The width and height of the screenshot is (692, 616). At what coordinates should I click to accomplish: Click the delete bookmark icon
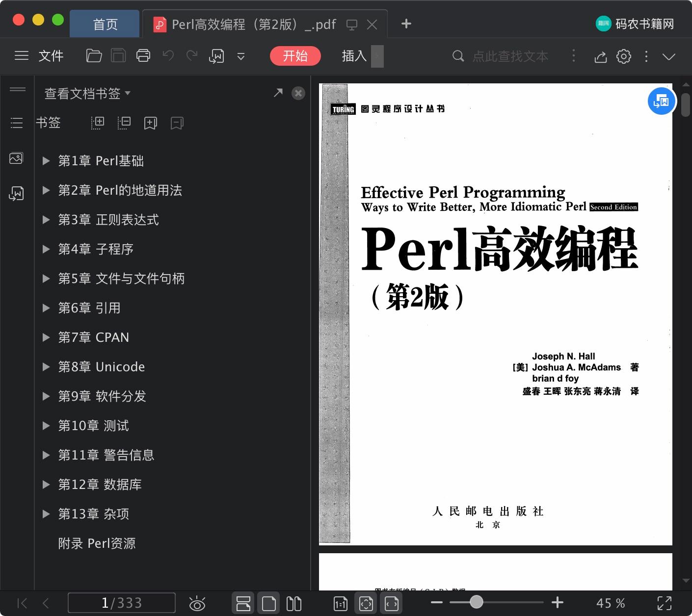point(177,123)
